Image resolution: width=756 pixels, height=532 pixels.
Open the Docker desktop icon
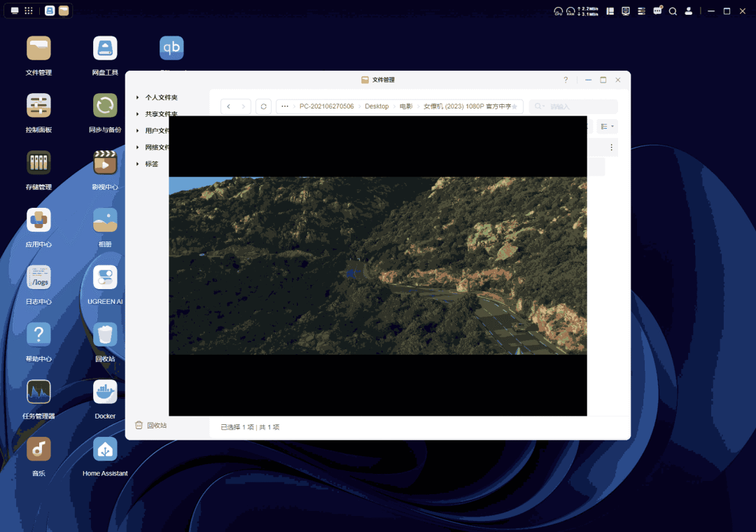105,392
